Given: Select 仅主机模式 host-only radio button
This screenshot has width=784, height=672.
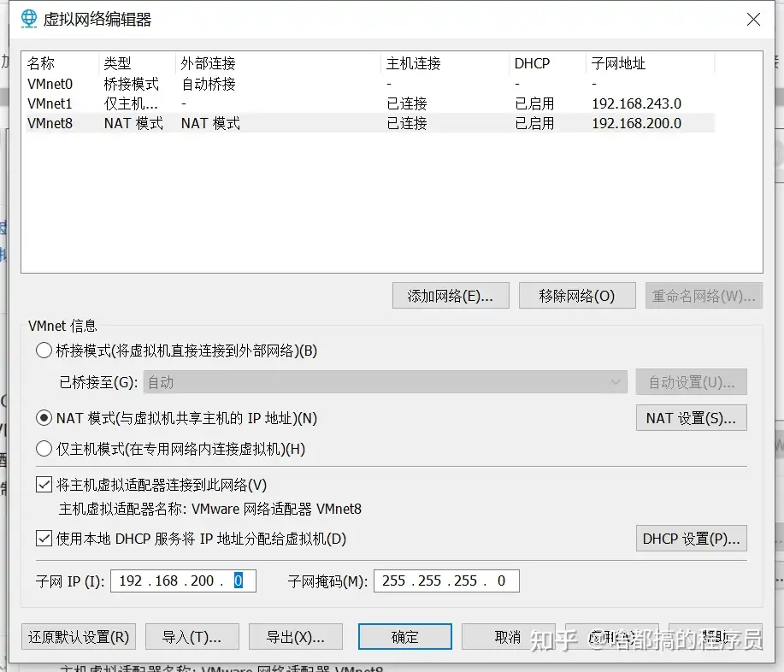Looking at the screenshot, I should 44,449.
